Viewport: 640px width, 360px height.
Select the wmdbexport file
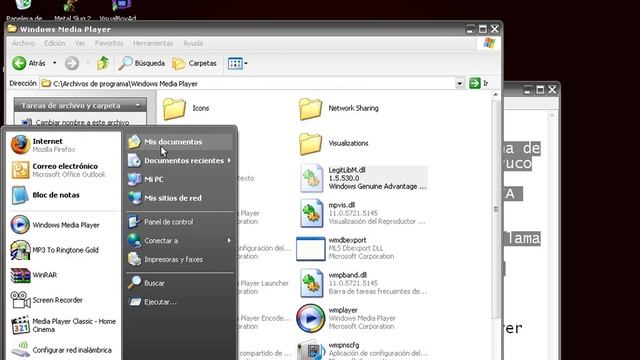tap(345, 249)
